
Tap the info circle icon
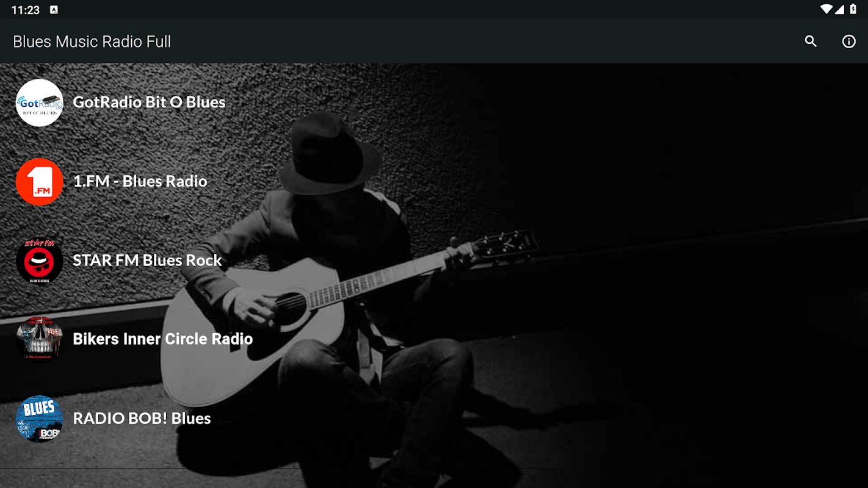point(849,41)
